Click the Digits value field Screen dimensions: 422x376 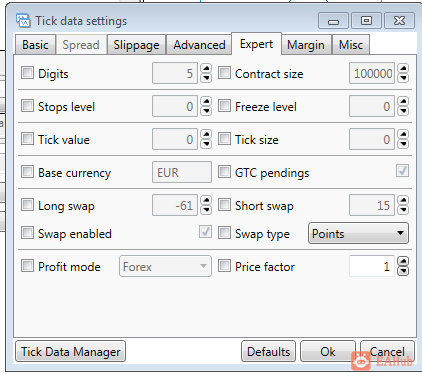click(x=175, y=73)
